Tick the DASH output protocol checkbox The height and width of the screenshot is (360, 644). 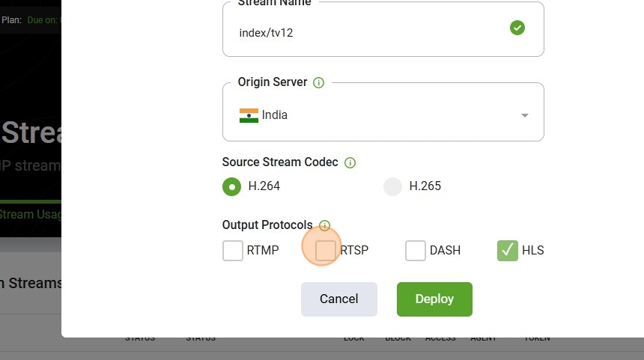tap(416, 251)
